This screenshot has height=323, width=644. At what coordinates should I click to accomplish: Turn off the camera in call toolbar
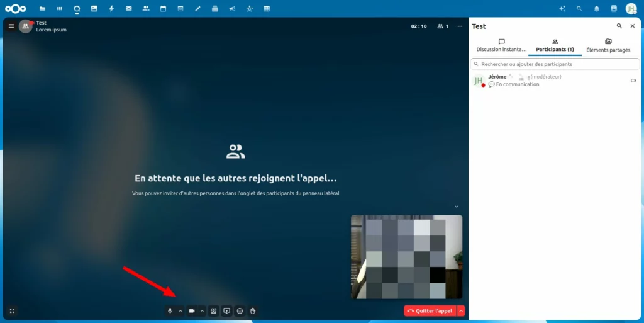point(192,311)
